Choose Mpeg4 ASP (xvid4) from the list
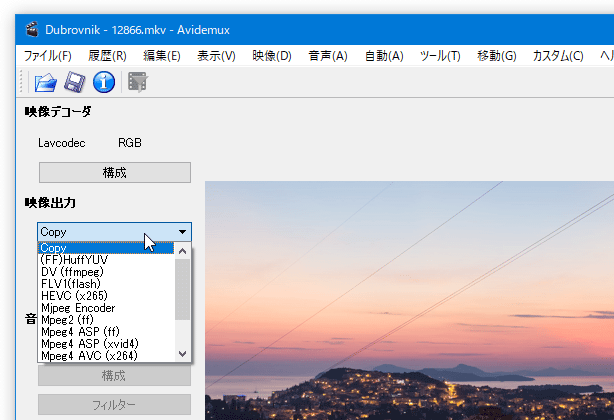 [x=106, y=344]
